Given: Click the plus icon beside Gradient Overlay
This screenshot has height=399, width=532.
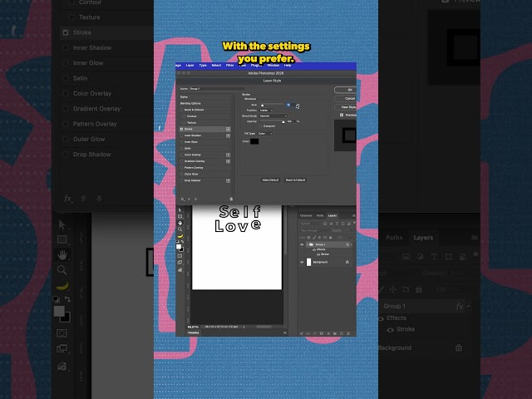Looking at the screenshot, I should point(228,161).
